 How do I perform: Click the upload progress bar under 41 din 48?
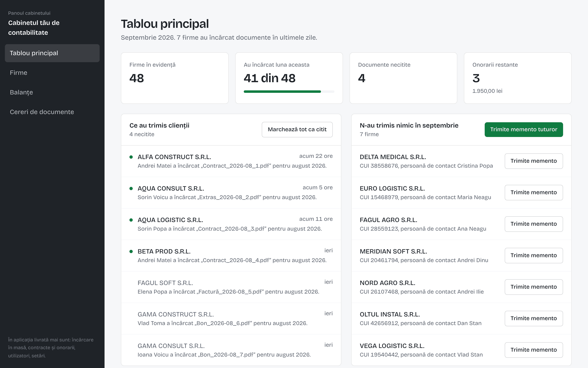pos(289,92)
